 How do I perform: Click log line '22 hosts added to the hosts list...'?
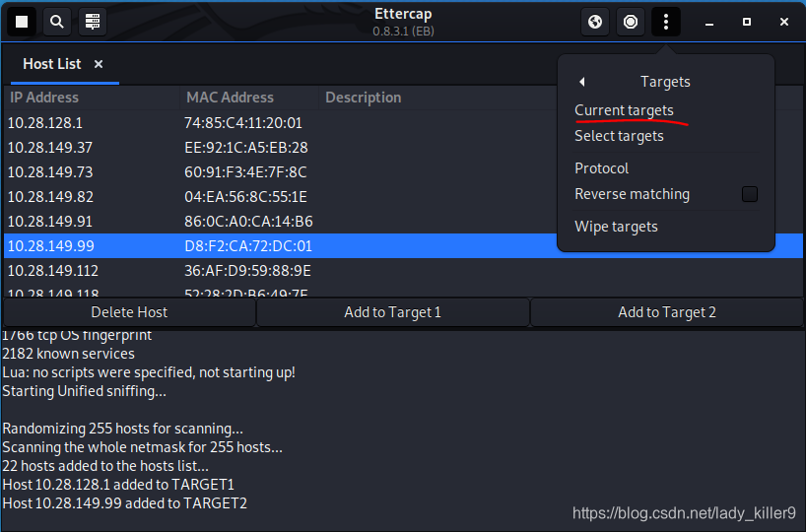click(x=105, y=466)
